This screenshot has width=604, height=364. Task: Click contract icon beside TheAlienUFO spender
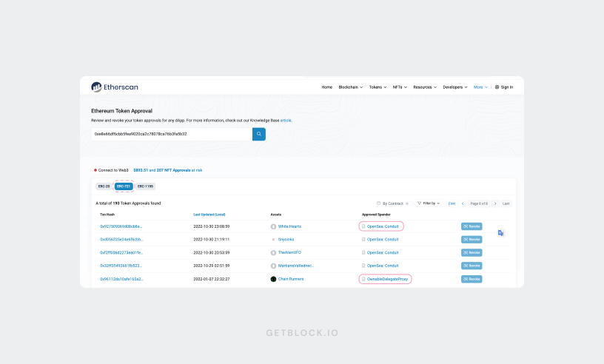[x=363, y=253]
